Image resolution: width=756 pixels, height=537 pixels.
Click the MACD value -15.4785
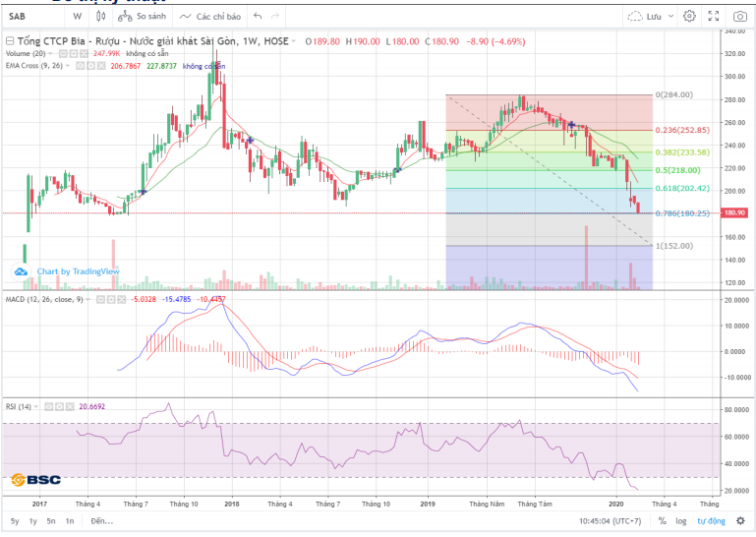click(176, 300)
